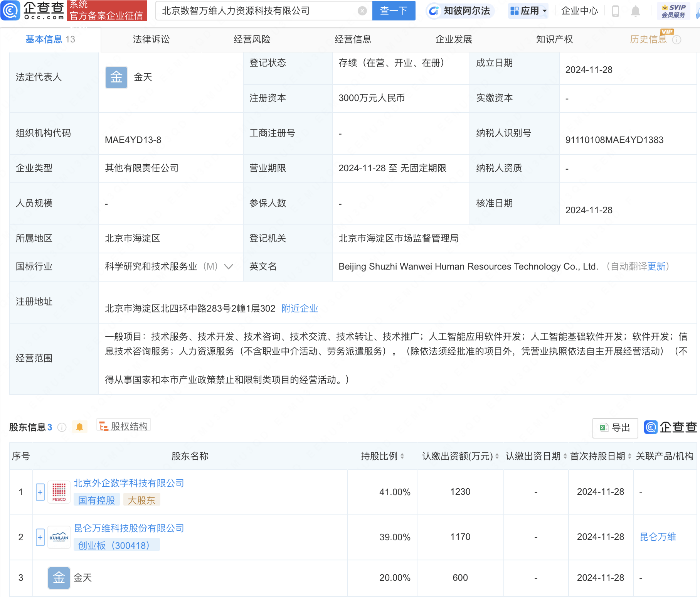Open 股权结构 view
700x597 pixels.
click(x=124, y=426)
